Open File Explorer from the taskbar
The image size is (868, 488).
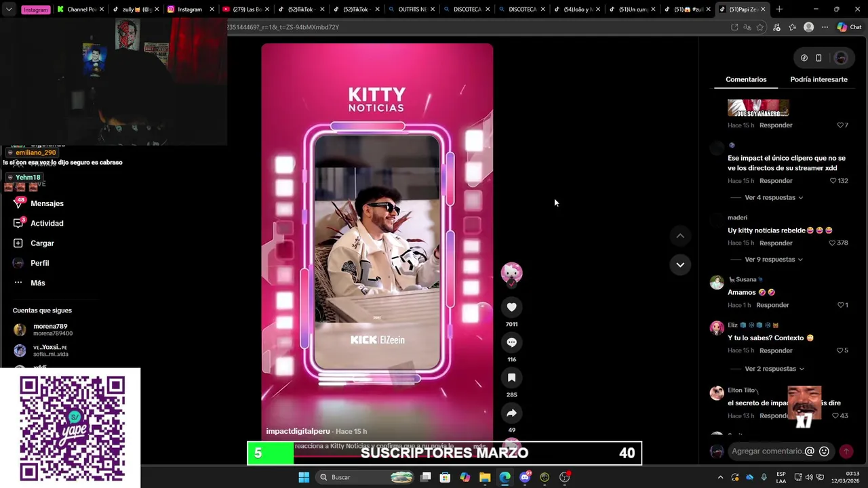coord(485,477)
